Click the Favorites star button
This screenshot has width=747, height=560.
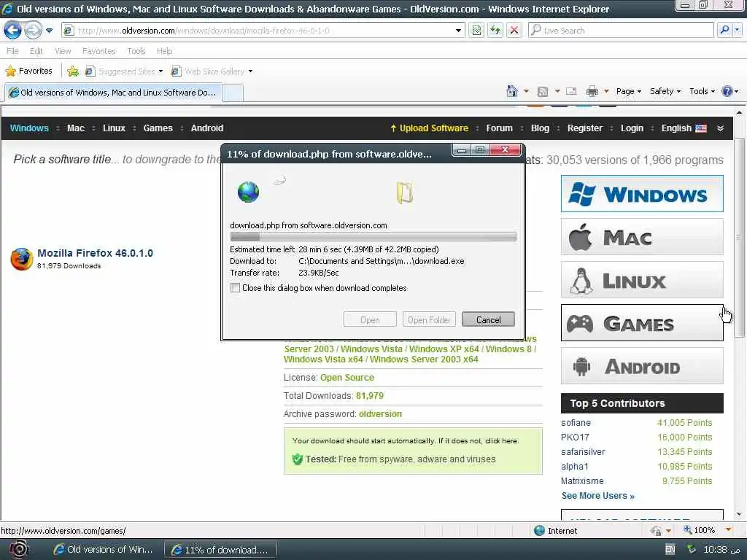(28, 71)
